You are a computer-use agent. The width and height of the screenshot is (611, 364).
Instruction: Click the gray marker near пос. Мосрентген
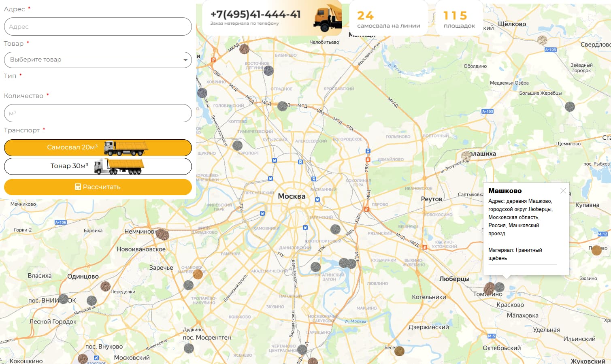[x=189, y=348]
